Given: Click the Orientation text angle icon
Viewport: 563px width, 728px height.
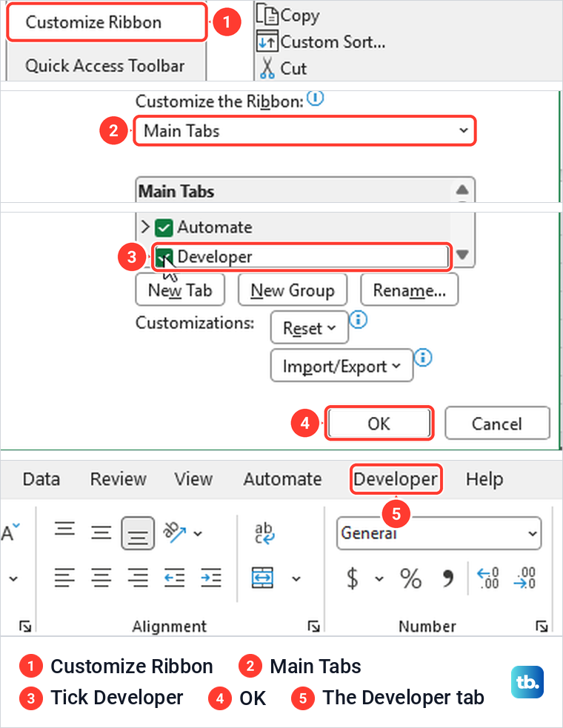Looking at the screenshot, I should pyautogui.click(x=174, y=532).
